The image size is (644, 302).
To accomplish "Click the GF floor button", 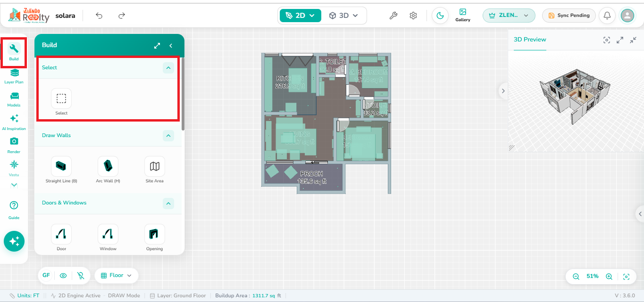I will (x=46, y=276).
